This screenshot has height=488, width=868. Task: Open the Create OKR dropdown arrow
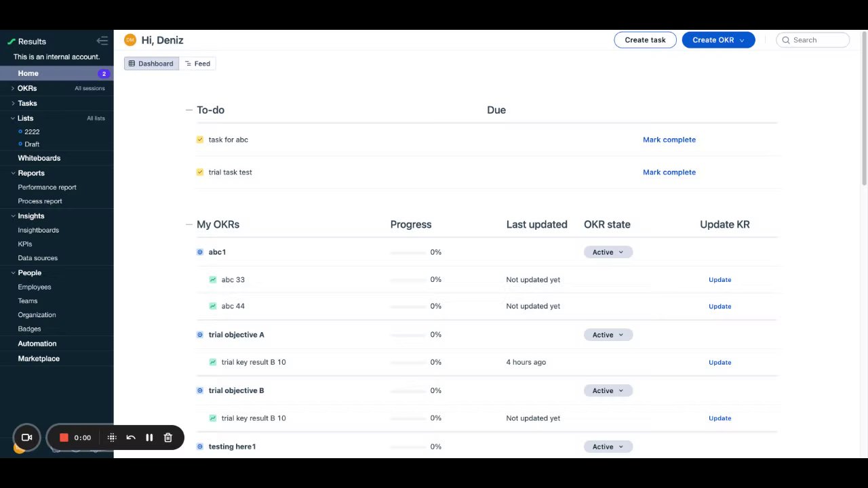[x=742, y=40]
